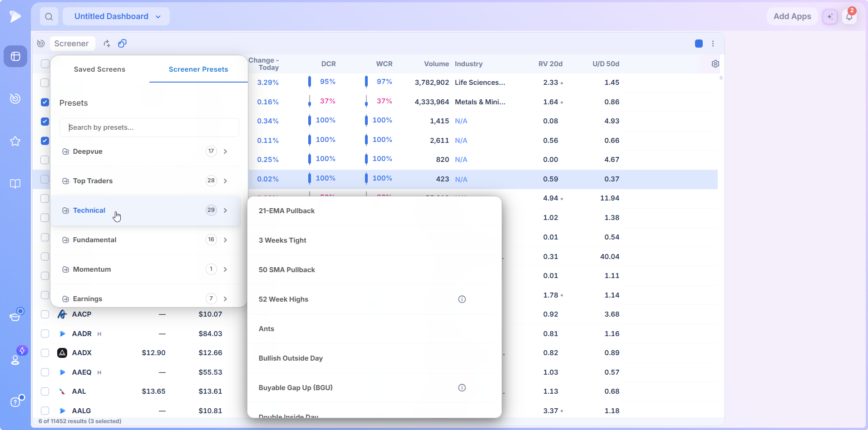The image size is (868, 430).
Task: Open dashboards layout icon in sidebar
Action: [x=15, y=56]
